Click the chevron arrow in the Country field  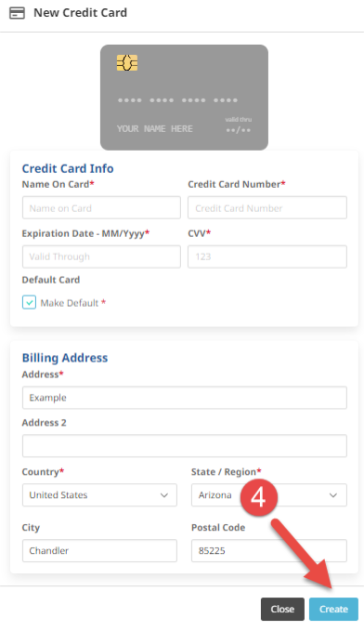[164, 495]
